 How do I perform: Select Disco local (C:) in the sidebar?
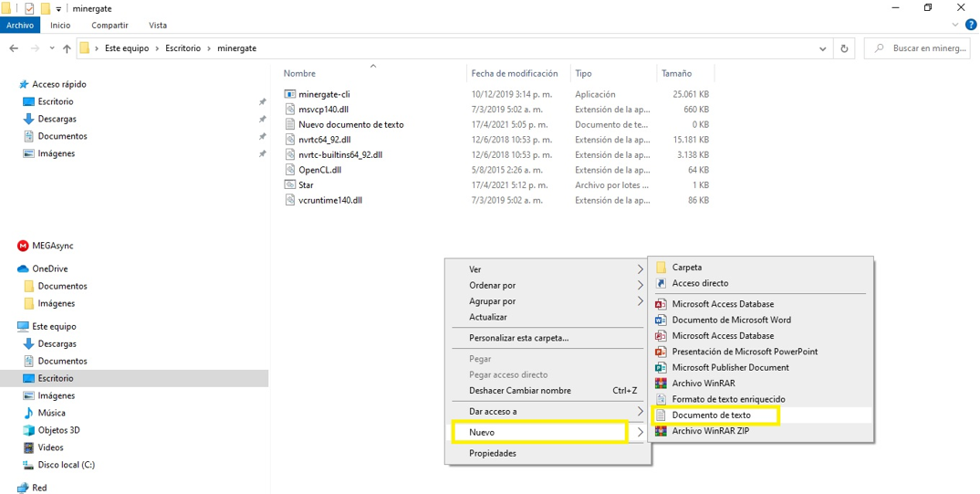point(66,465)
